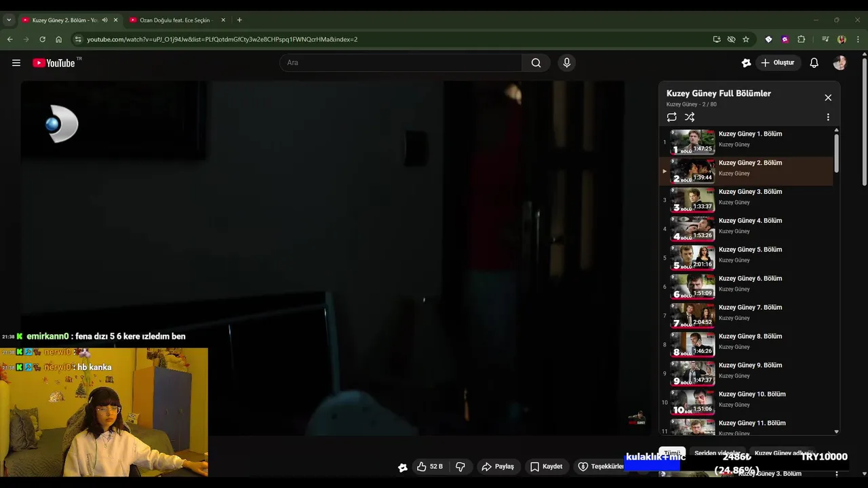Play Kuzey Güney 3. Bölüm from the playlist

point(746,200)
